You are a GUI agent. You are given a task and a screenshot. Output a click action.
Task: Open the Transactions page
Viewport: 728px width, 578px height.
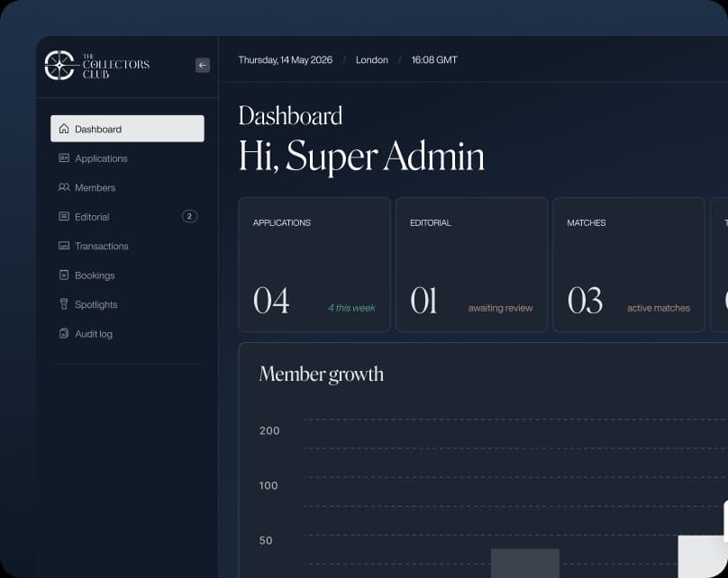point(127,246)
